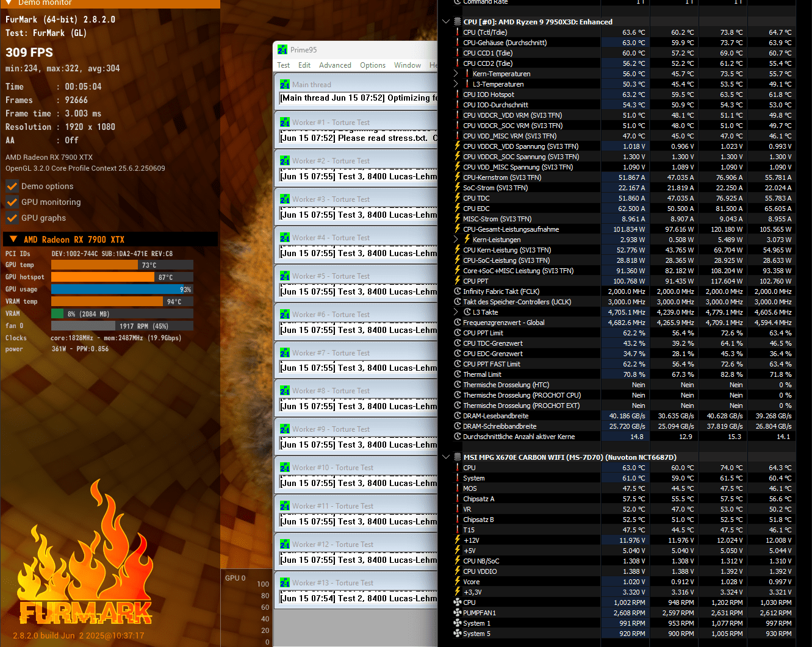Click the Worker #6 Torture Test title bar

356,315
